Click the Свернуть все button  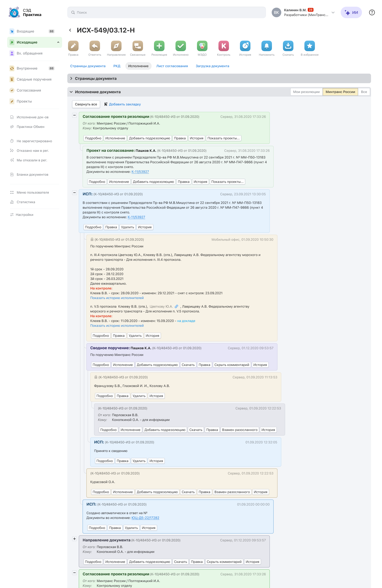[86, 104]
